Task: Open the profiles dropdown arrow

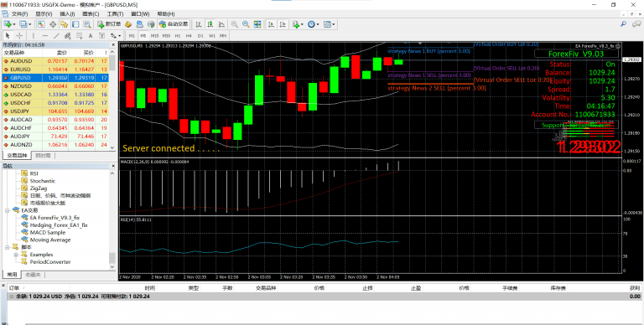Action: [x=30, y=24]
